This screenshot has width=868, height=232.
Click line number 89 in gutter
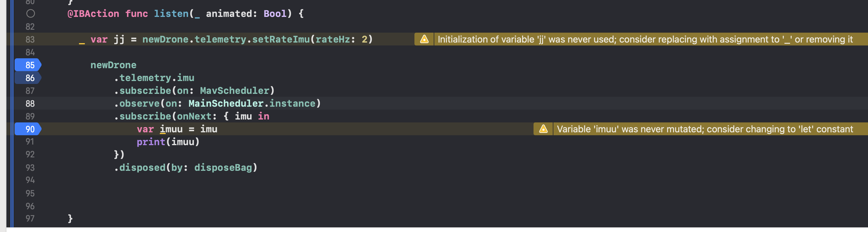pyautogui.click(x=30, y=116)
